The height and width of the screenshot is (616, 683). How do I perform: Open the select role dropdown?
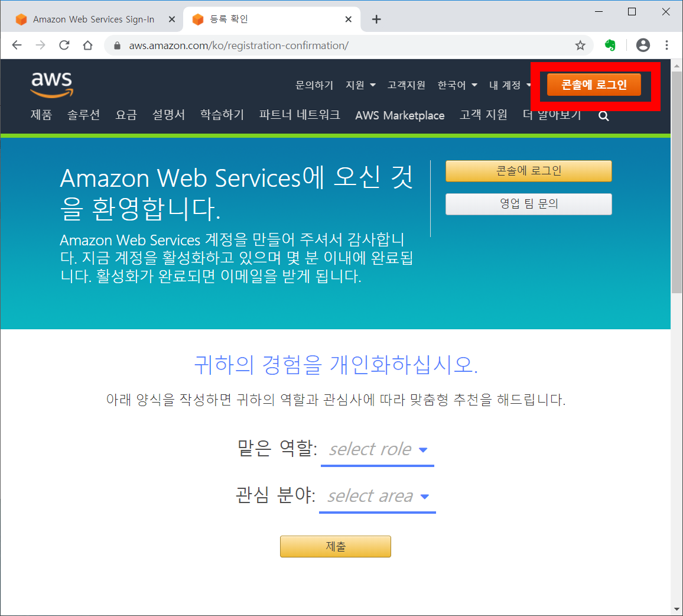(x=378, y=450)
